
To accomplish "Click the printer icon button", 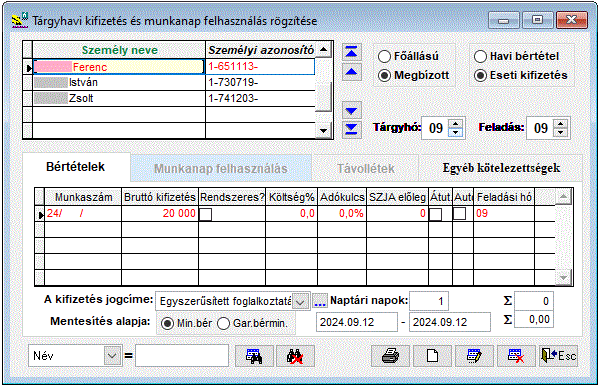I will coord(390,356).
